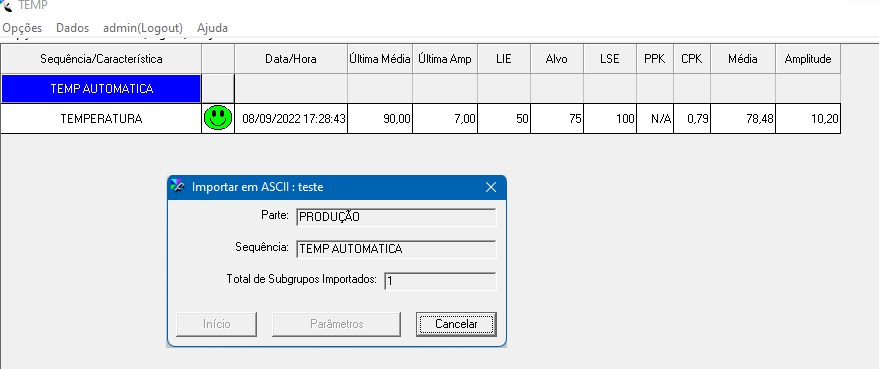The height and width of the screenshot is (369, 879).
Task: Click the admin(Logout) menu item
Action: coord(143,27)
